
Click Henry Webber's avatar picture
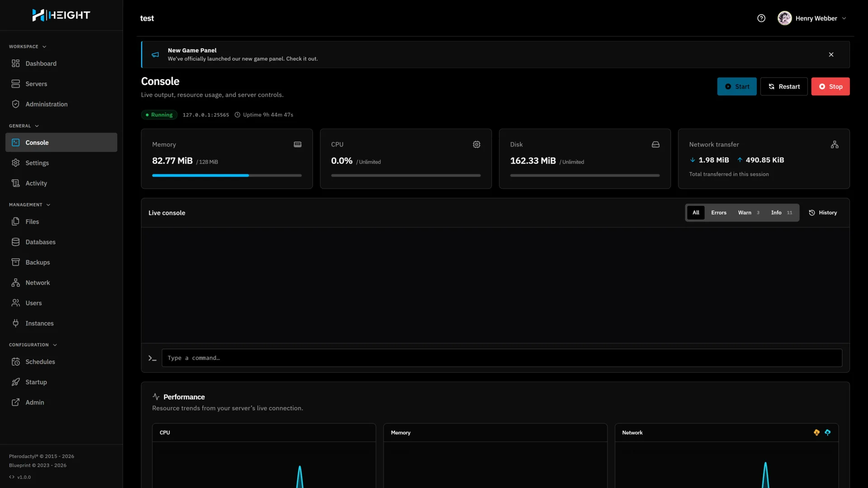tap(784, 18)
